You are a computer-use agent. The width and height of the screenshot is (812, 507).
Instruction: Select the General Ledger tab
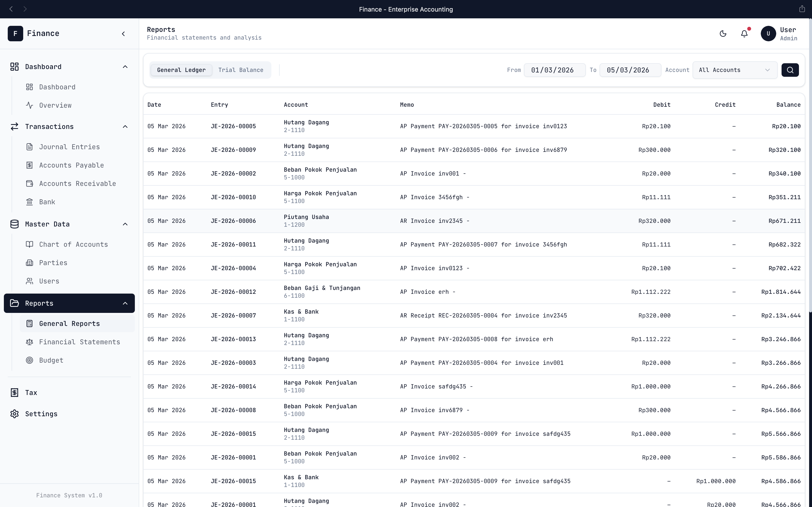(181, 70)
